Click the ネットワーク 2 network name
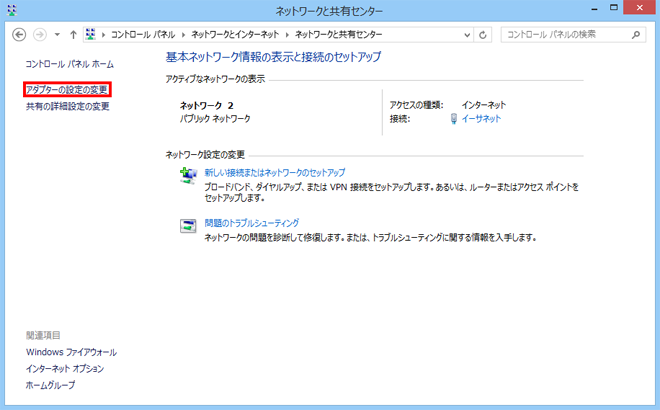Image resolution: width=660 pixels, height=410 pixels. coord(207,105)
